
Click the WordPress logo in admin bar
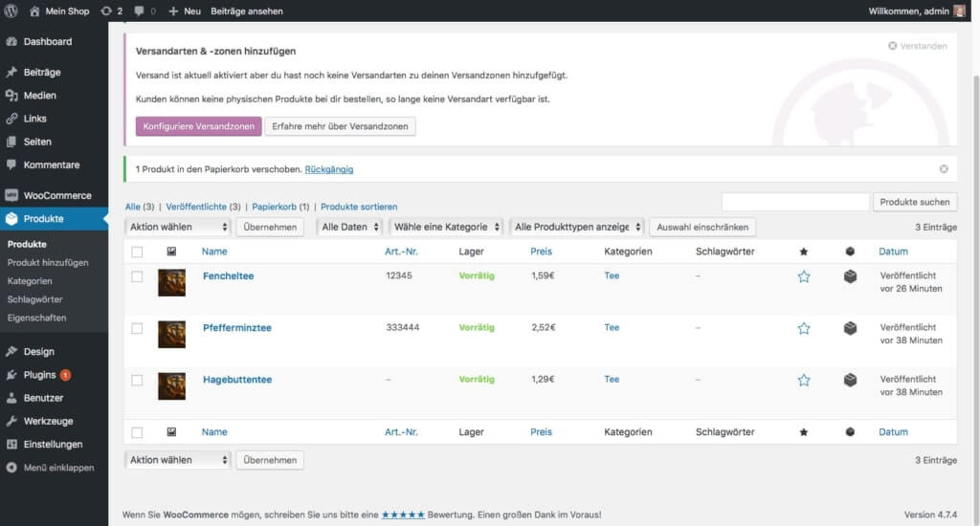point(11,11)
